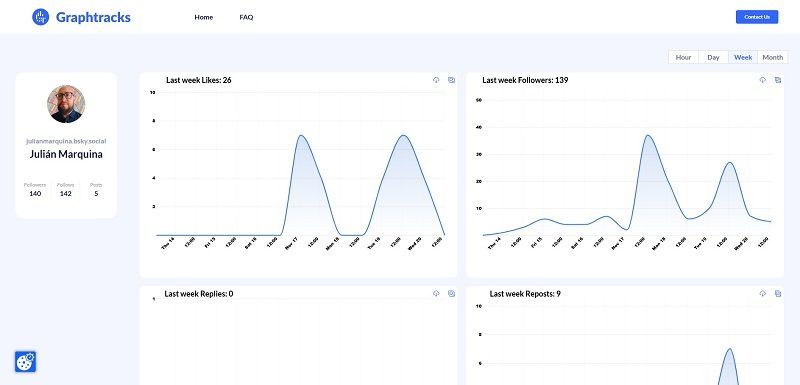Select the Week time range
This screenshot has width=800, height=385.
pos(743,57)
